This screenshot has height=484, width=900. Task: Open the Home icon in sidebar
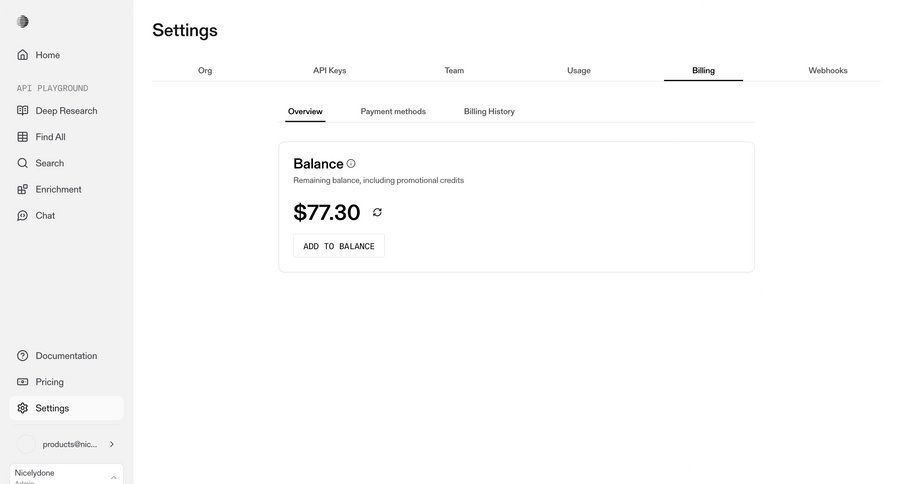coord(23,55)
